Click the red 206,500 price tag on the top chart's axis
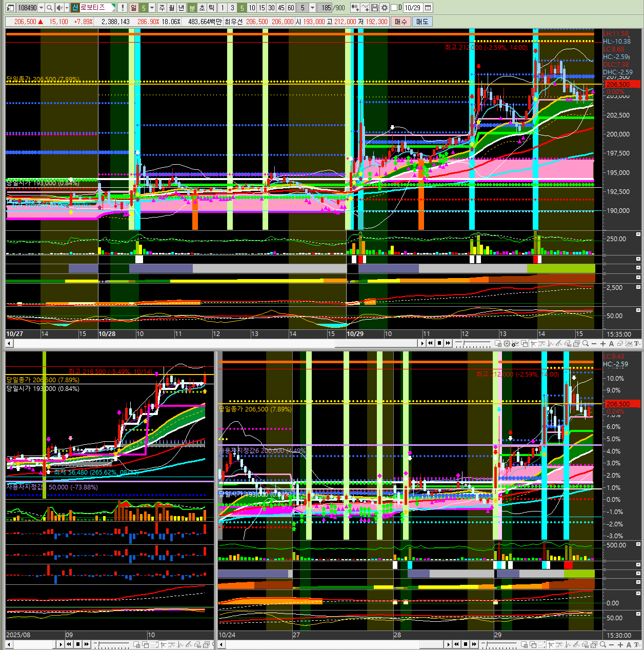This screenshot has height=650, width=644. point(622,84)
